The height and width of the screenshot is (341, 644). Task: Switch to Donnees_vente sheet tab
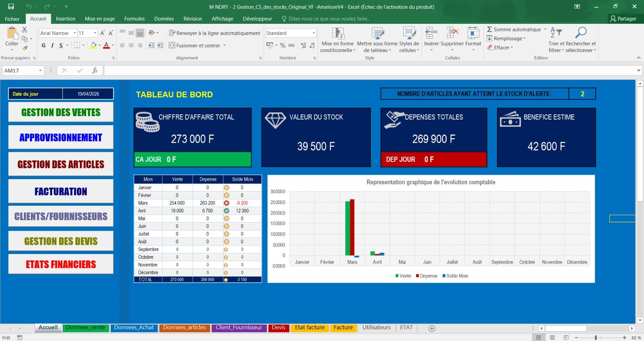(x=85, y=328)
